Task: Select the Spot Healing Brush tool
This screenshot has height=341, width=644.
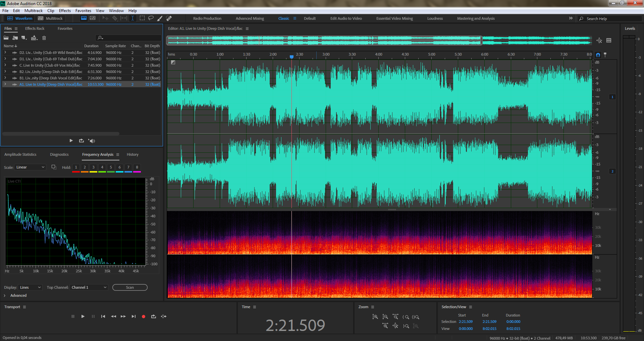Action: [169, 18]
